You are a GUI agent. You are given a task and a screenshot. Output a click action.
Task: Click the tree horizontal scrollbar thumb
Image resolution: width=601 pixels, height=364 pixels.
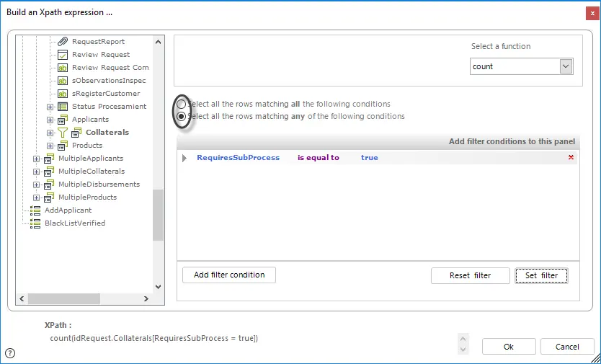click(64, 299)
